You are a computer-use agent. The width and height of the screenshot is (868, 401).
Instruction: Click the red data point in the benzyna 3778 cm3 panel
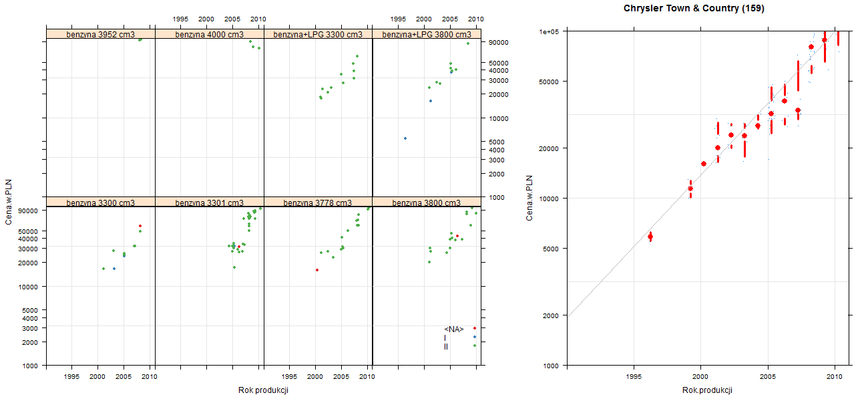click(317, 270)
